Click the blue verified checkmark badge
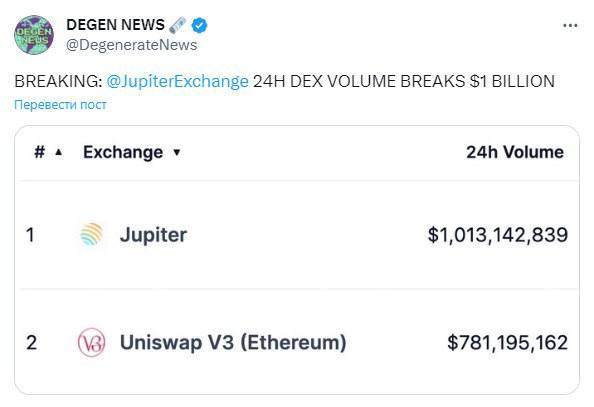 point(199,25)
